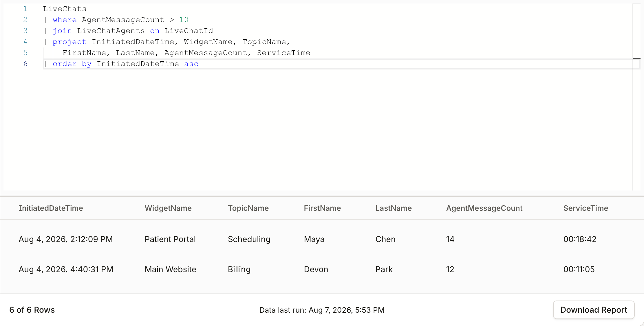644x326 pixels.
Task: Click the ServiceTime column header
Action: tap(586, 208)
